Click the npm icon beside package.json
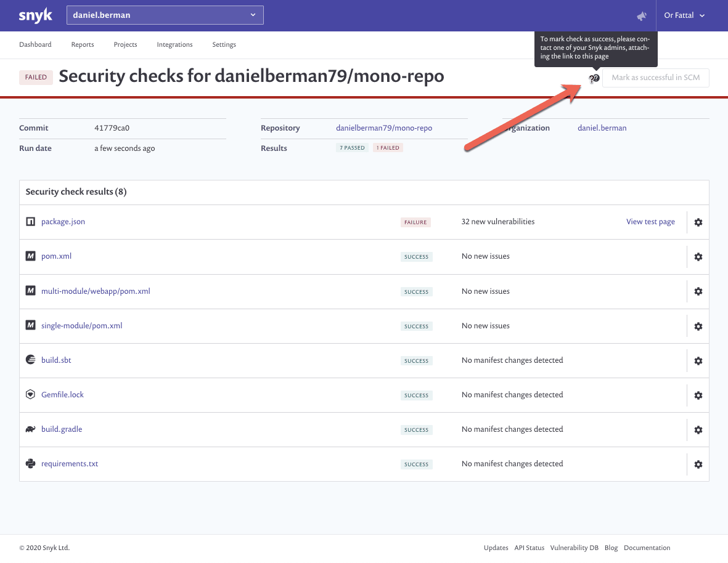This screenshot has width=728, height=563. [x=30, y=222]
